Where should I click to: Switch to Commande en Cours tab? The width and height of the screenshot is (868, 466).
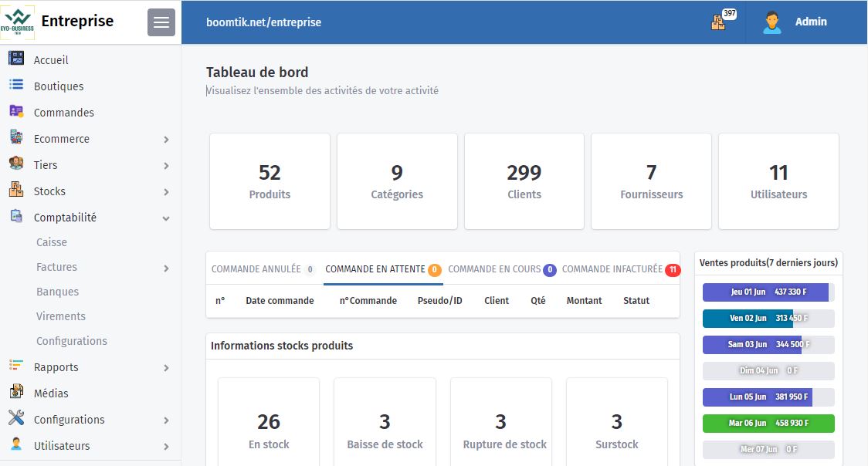494,269
